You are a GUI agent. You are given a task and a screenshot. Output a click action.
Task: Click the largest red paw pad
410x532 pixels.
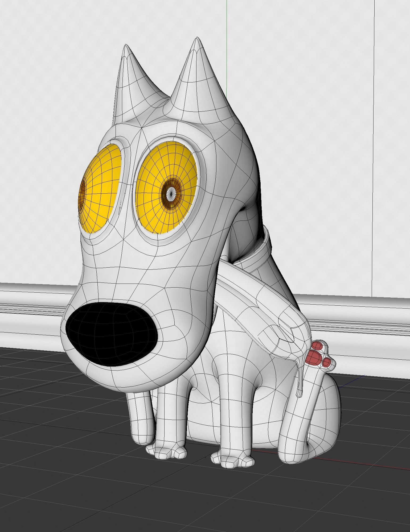pos(314,357)
